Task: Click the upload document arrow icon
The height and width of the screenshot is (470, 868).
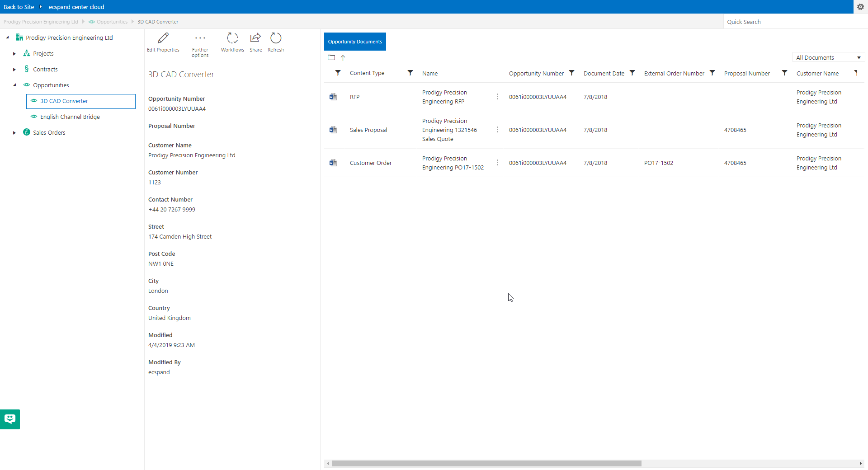Action: (343, 57)
